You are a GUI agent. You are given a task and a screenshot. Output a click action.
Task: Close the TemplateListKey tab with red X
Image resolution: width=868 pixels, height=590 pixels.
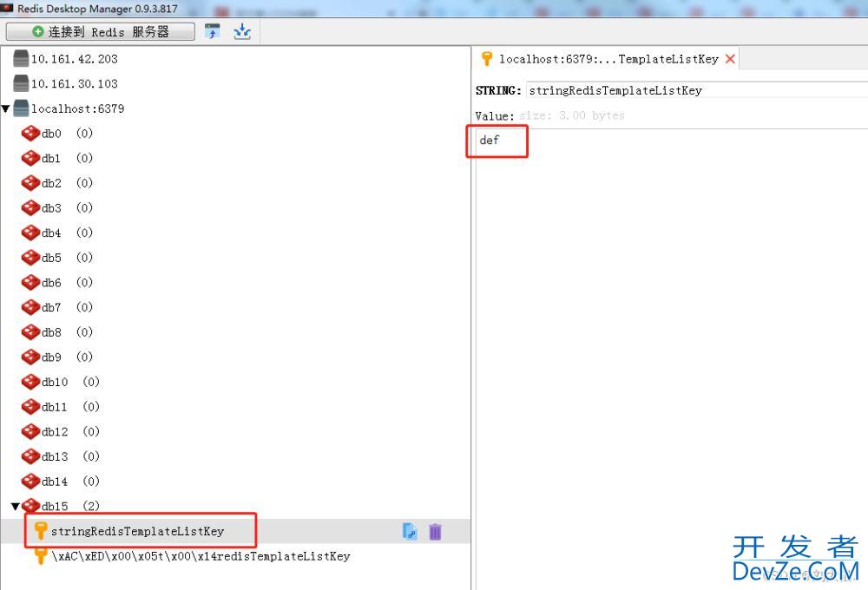click(x=730, y=59)
